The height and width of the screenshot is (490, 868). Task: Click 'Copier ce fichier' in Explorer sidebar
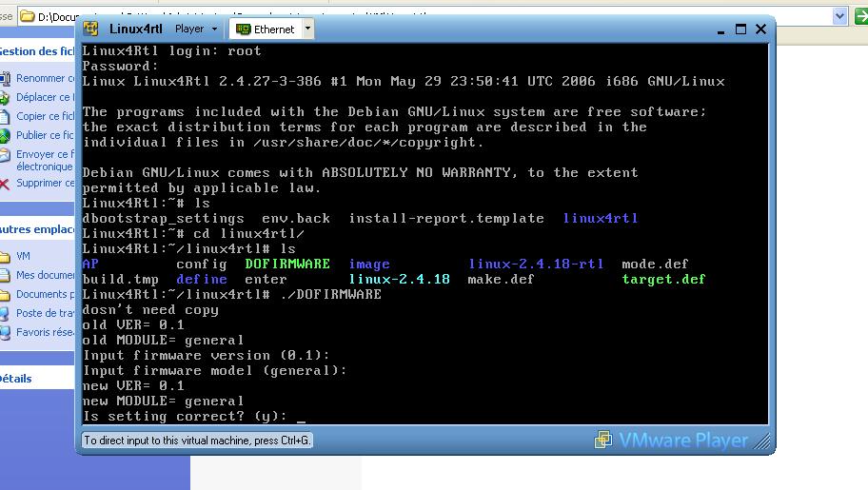(45, 116)
